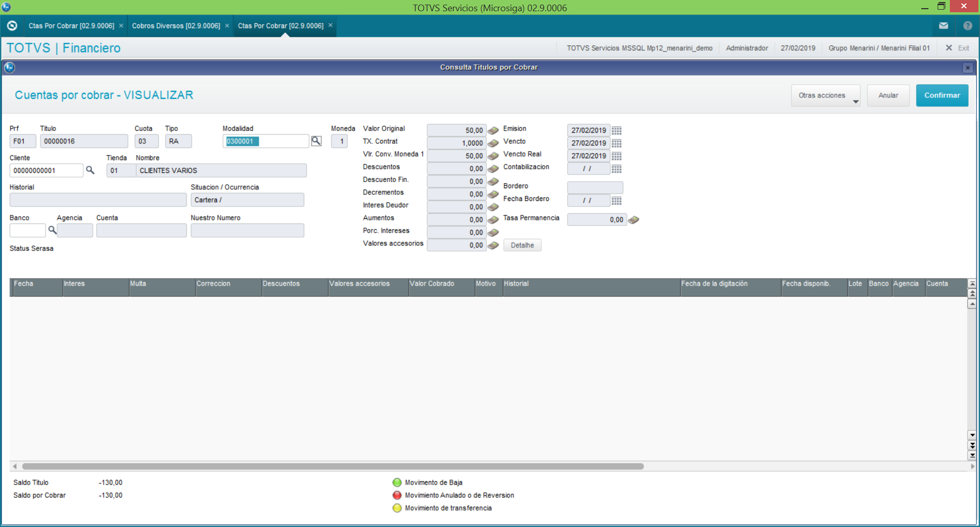Open calculator icon beside Aumentos
Screen dimensions: 980x527
tap(493, 220)
